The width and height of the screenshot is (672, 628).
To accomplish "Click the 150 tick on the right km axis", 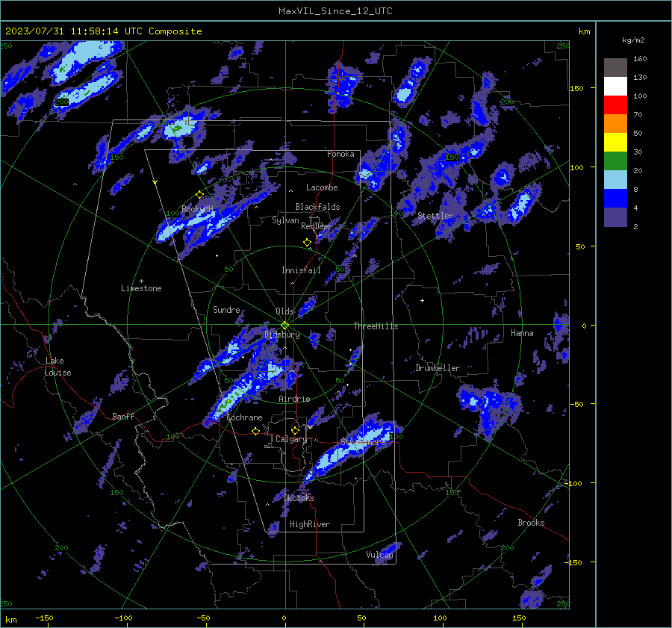I will coord(577,88).
